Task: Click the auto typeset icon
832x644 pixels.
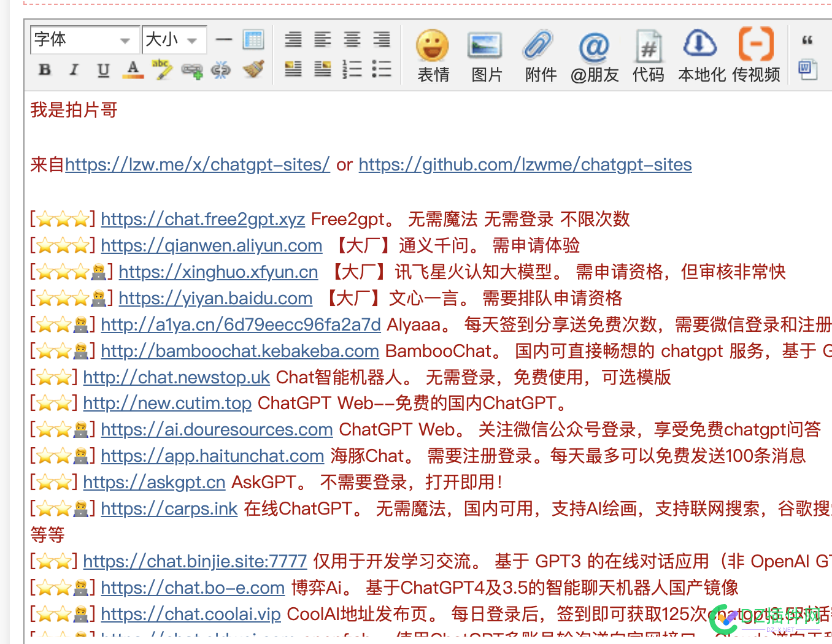Action: click(293, 40)
